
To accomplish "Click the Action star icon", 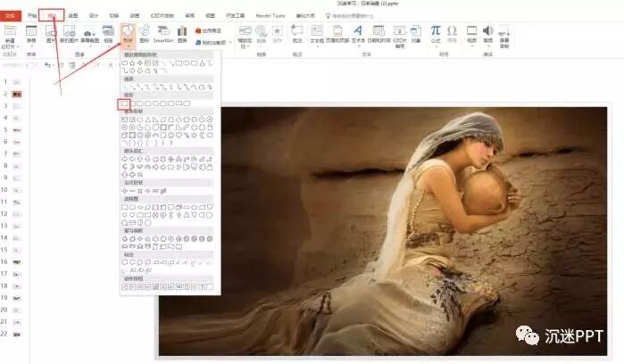I will 278,33.
